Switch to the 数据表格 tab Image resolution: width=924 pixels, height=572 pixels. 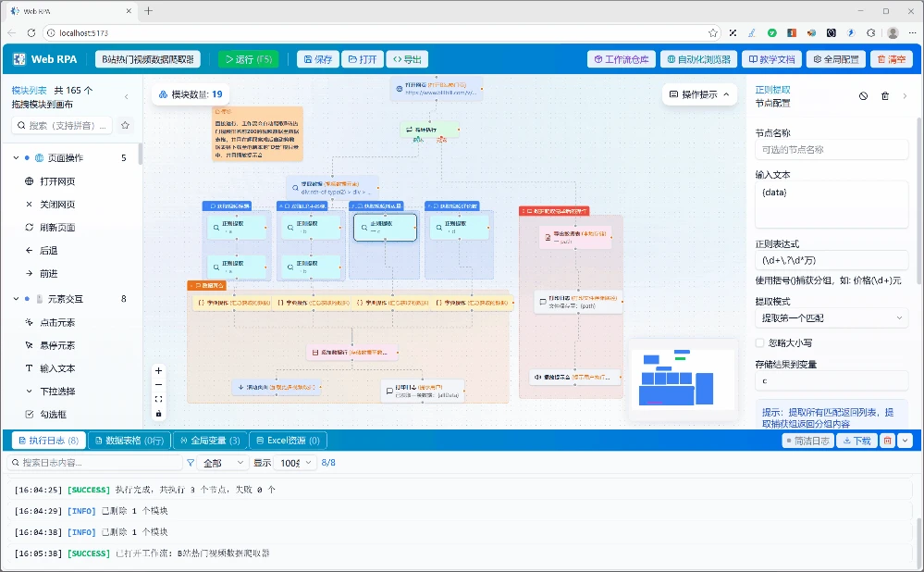[x=129, y=441]
